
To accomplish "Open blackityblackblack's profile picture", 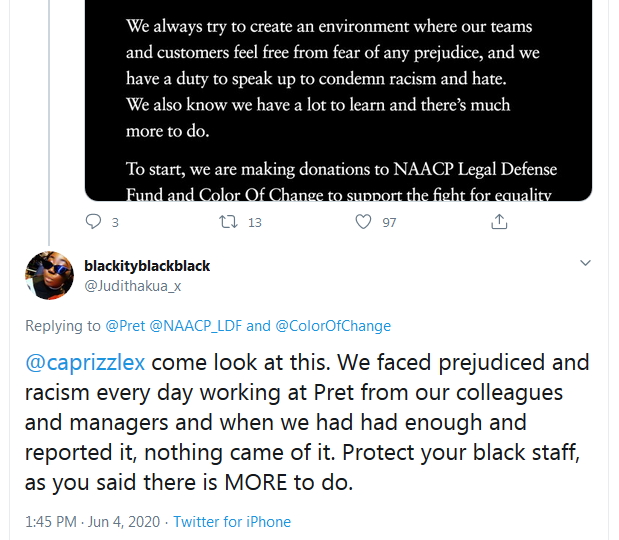I will click(49, 276).
